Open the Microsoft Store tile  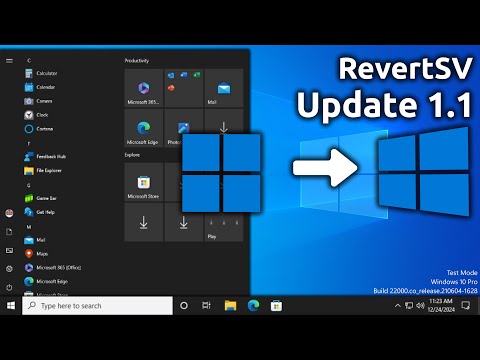[x=144, y=182]
